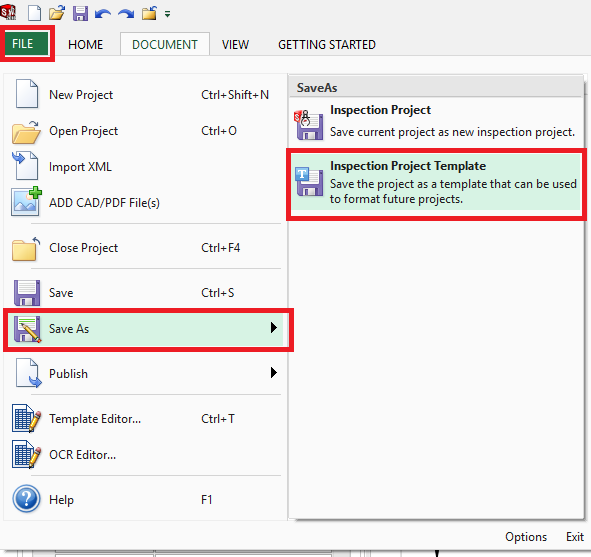Open the quick access toolbar customize dropdown
Screen dimensions: 591x557
[167, 14]
